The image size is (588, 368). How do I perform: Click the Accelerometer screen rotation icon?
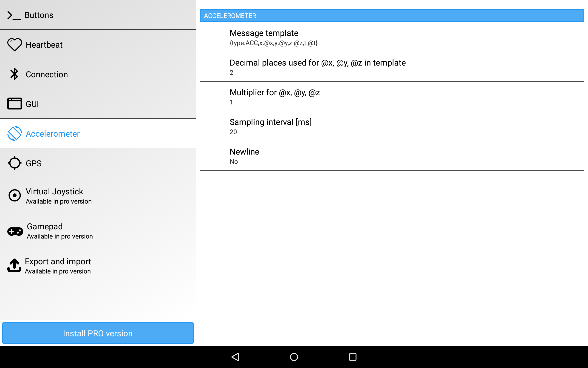point(14,133)
